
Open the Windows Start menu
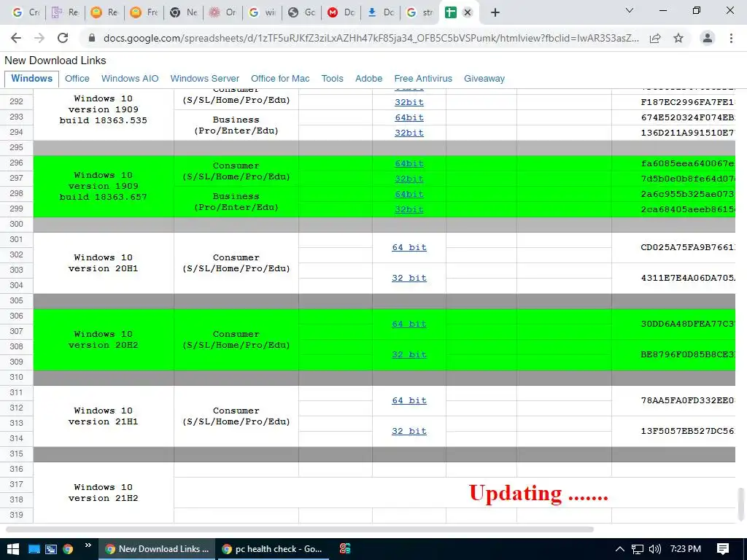(x=13, y=549)
